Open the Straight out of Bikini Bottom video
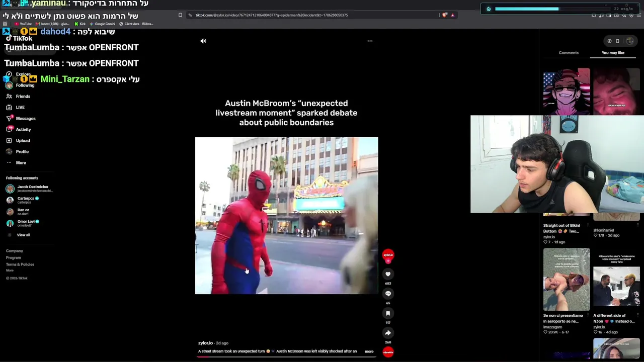Image resolution: width=644 pixels, height=362 pixels. click(x=561, y=228)
